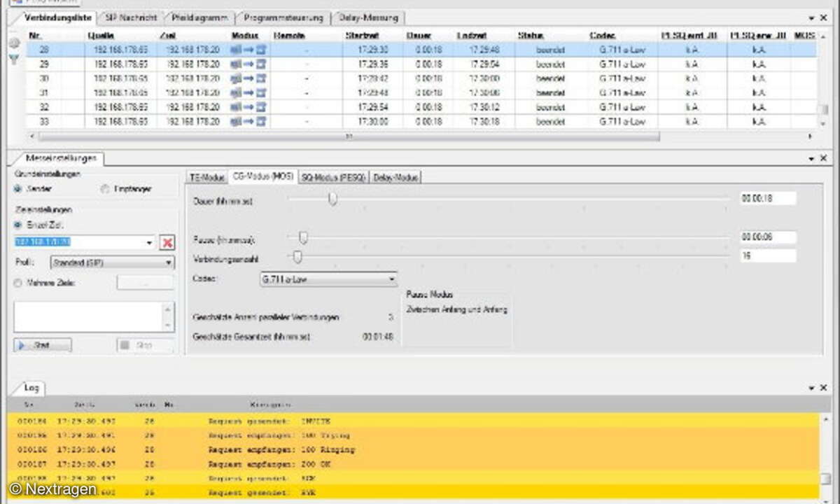Click the Pause slider handle

click(303, 238)
